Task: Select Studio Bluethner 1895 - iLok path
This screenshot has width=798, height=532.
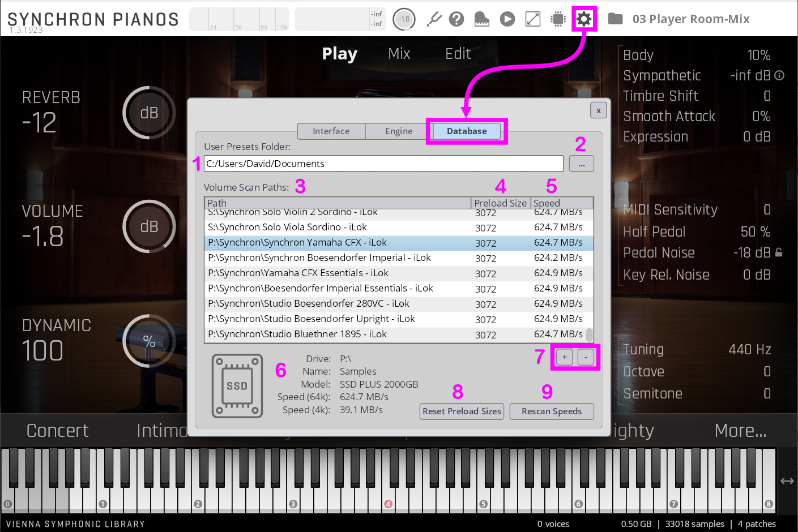Action: tap(297, 334)
